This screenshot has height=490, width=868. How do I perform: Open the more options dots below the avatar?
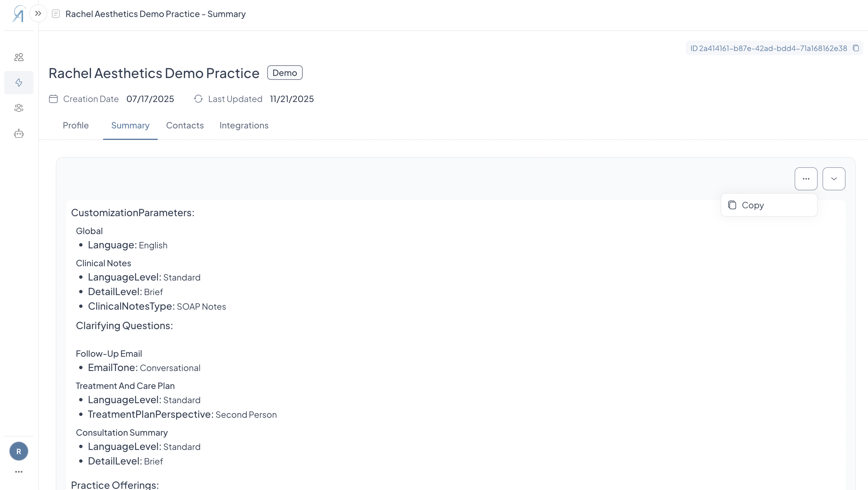tap(19, 471)
